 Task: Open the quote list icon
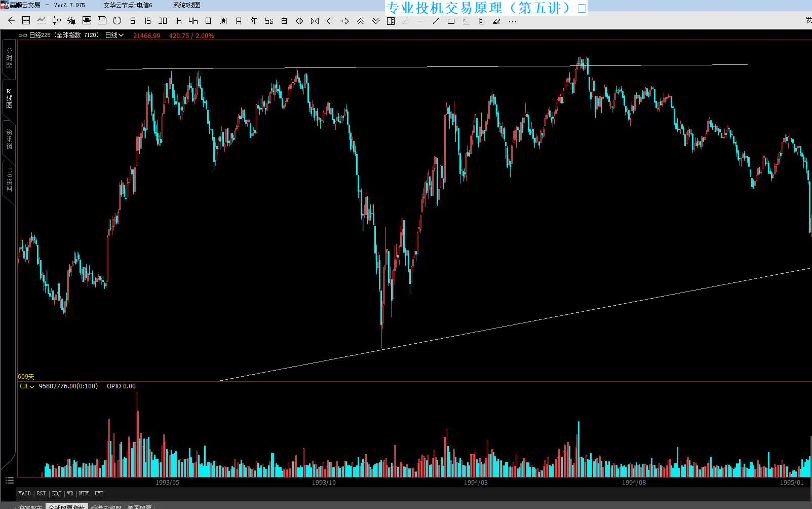(26, 21)
